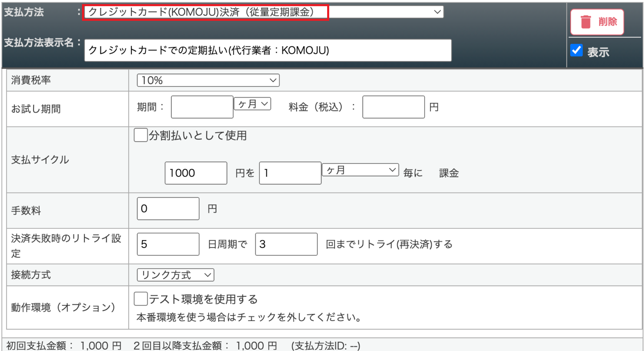Viewport: 644px width, 351px height.
Task: Uncheck the 表示 display checkbox
Action: [x=576, y=51]
